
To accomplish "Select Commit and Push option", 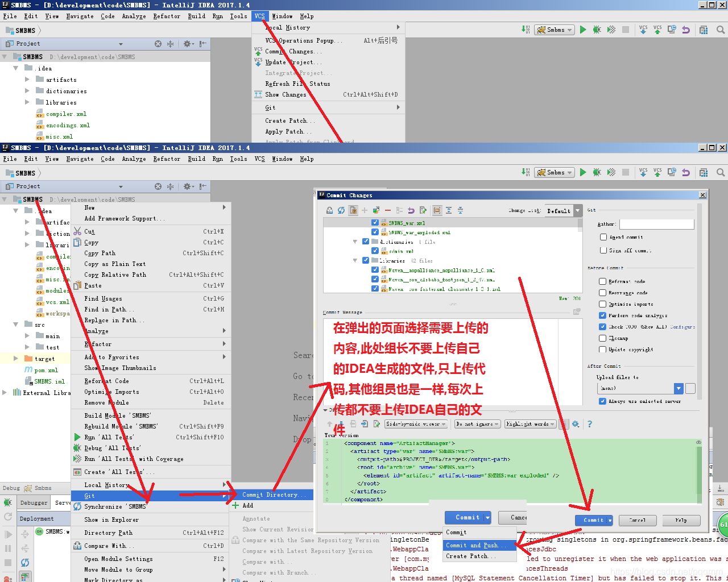I will pyautogui.click(x=479, y=546).
